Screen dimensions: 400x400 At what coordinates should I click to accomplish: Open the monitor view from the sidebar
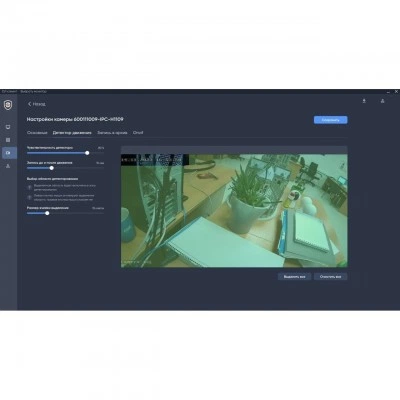pos(8,127)
